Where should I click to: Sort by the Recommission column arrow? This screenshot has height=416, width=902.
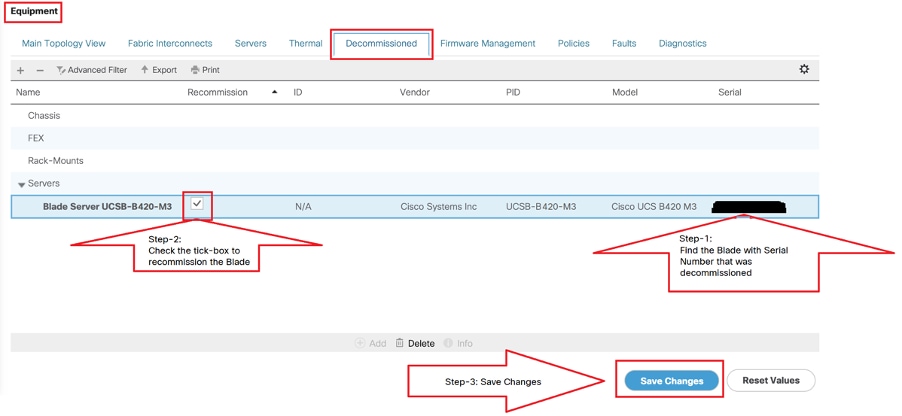(274, 92)
